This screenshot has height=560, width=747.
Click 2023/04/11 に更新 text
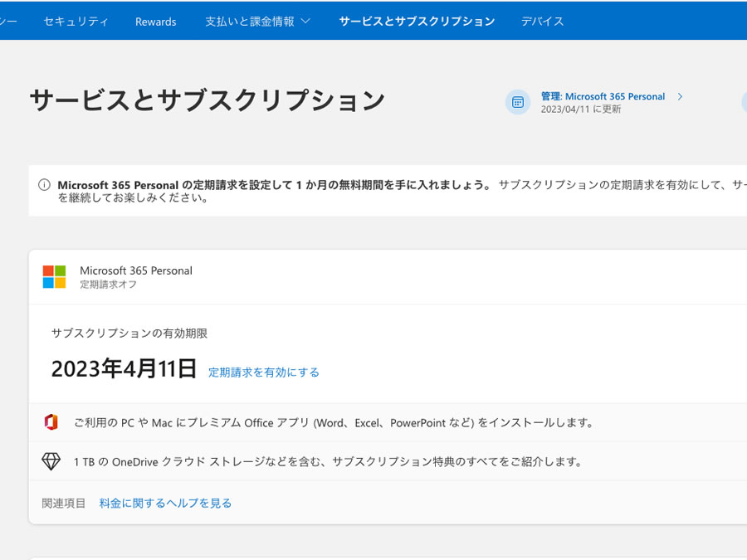[581, 109]
